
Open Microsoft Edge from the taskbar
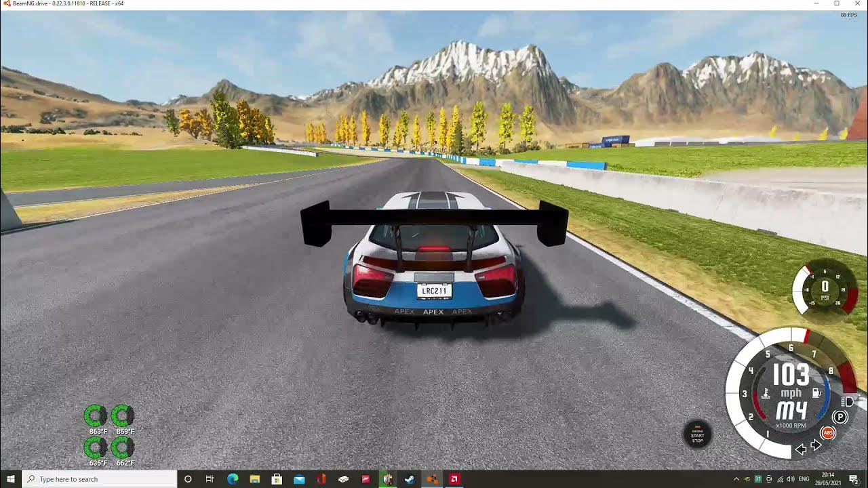point(233,479)
